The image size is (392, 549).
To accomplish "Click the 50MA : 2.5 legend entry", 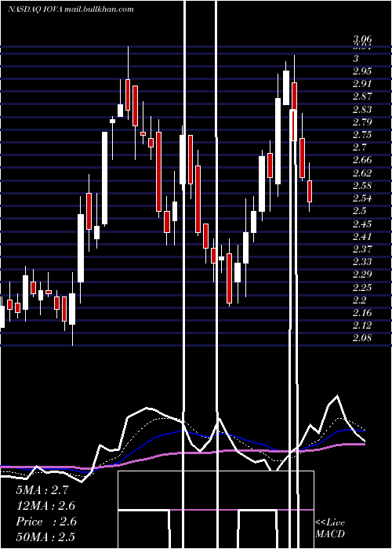I will pos(45,537).
